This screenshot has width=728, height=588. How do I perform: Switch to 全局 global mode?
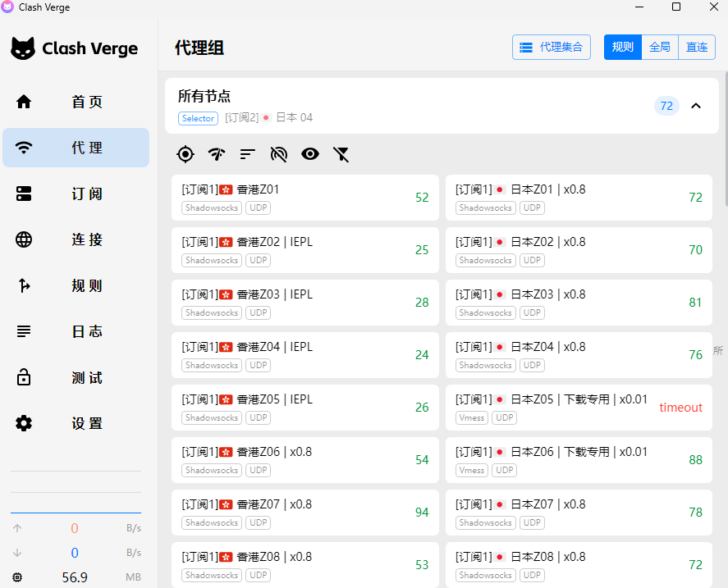point(660,48)
